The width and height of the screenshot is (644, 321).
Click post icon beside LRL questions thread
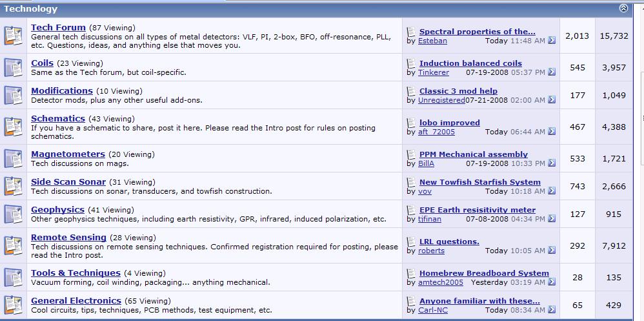coord(412,242)
